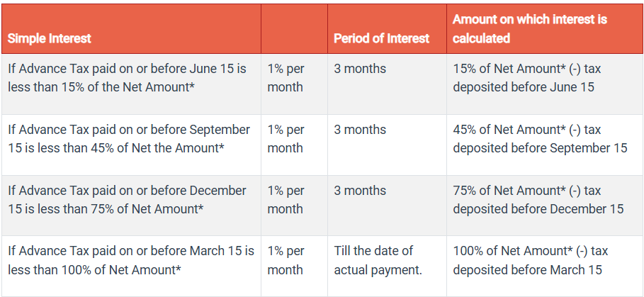Select the "45% of Net Amount*" calculation cell
644x297 pixels.
(x=540, y=139)
